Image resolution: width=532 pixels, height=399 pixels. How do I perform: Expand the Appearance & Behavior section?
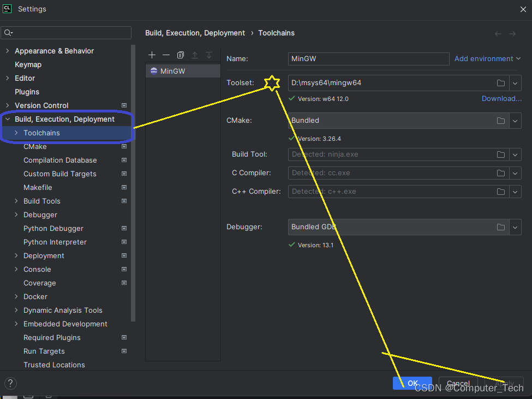(x=8, y=51)
